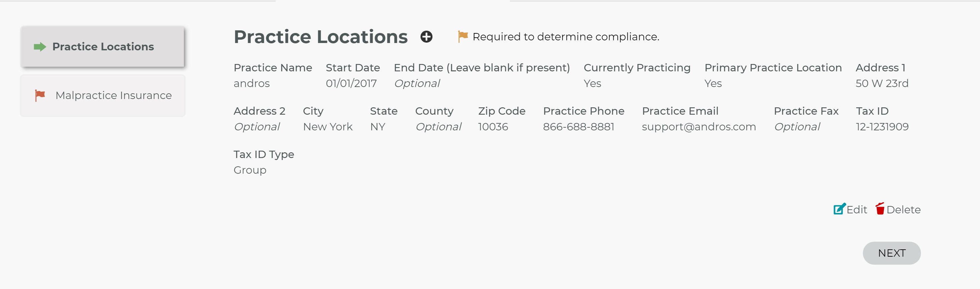The width and height of the screenshot is (980, 289).
Task: Click the End Date Optional placeholder
Action: (416, 84)
